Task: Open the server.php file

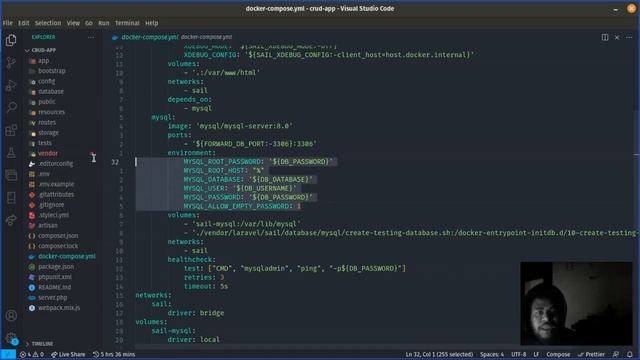Action: tap(53, 298)
